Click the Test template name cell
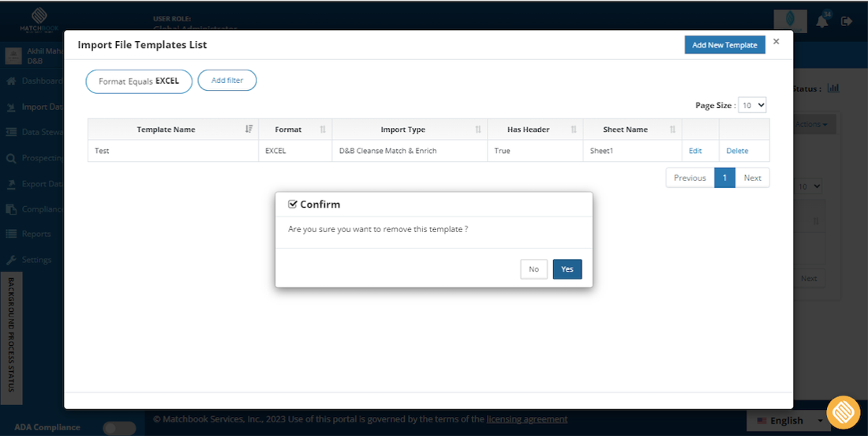This screenshot has width=868, height=439. (173, 151)
